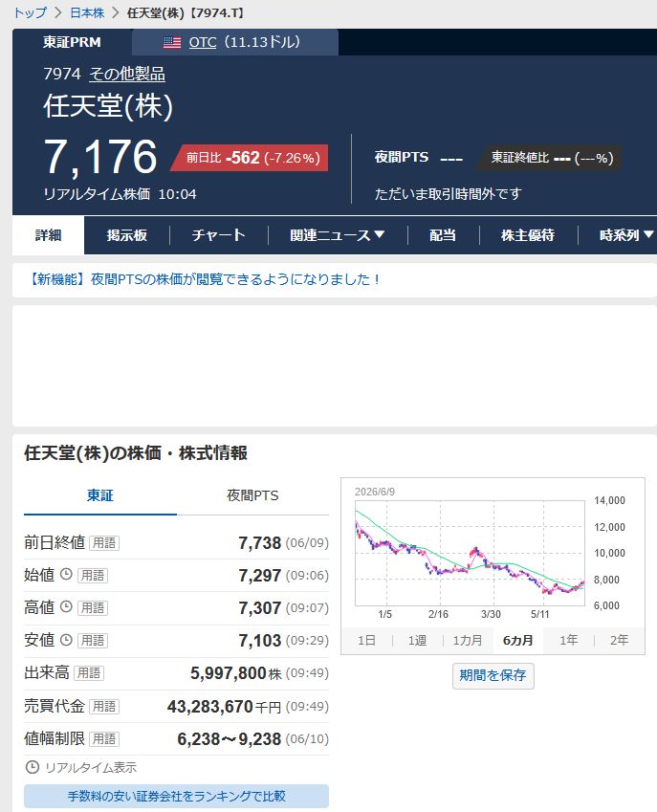Open the 用語 glossary tag for 出来高
The image size is (657, 812).
click(x=89, y=672)
